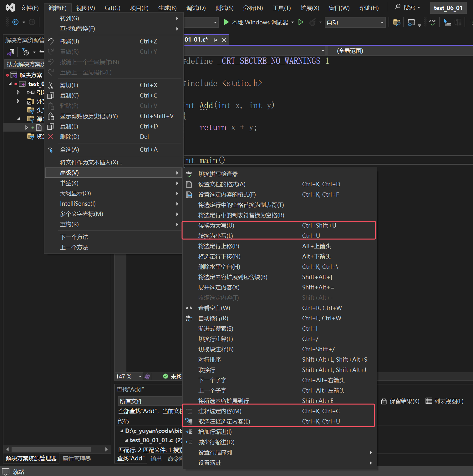The image size is (473, 476).
Task: Expand the C source file node
Action: pyautogui.click(x=27, y=128)
